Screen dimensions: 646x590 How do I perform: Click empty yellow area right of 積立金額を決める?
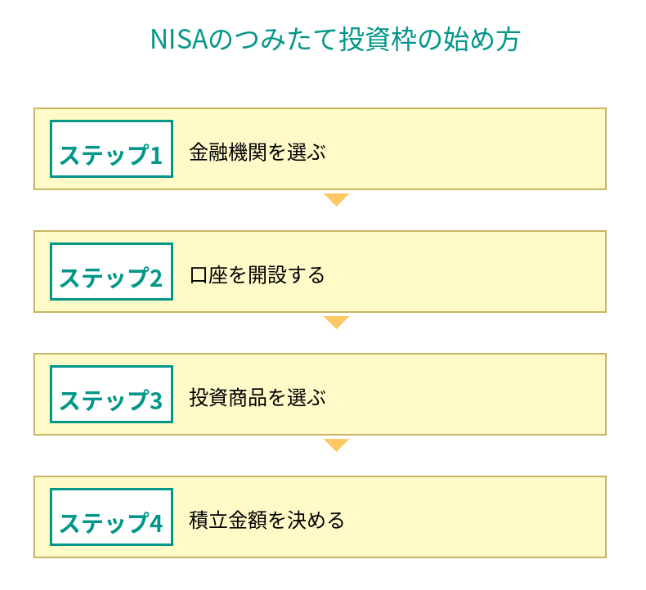[480, 518]
